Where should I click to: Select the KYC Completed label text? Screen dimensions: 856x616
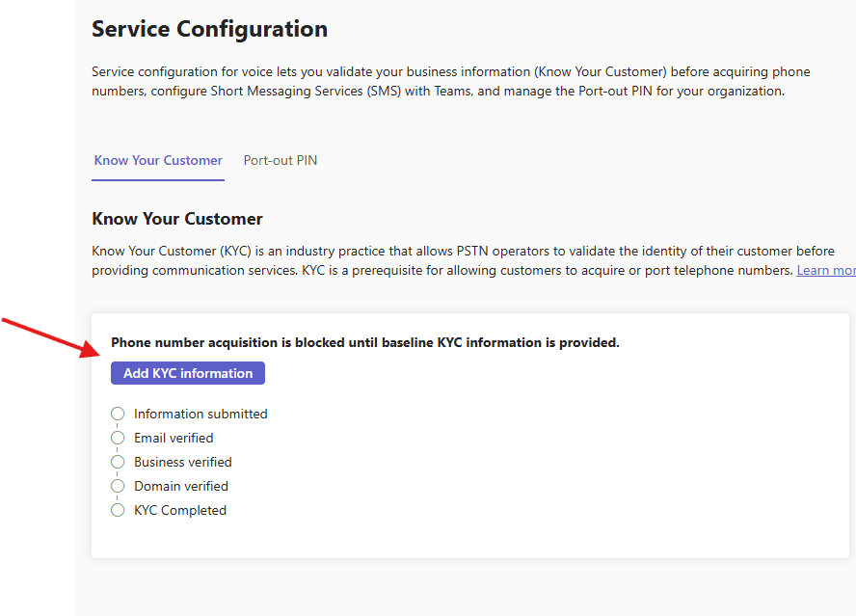pos(180,510)
